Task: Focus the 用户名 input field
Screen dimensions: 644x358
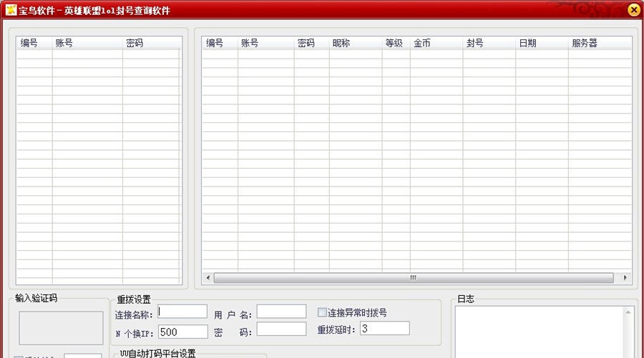Action: 282,312
